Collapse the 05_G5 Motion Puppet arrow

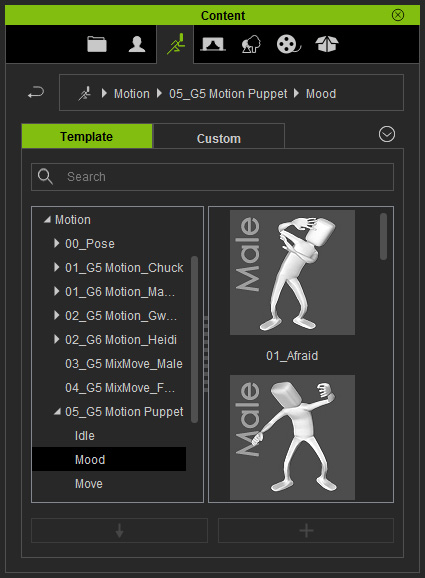57,411
